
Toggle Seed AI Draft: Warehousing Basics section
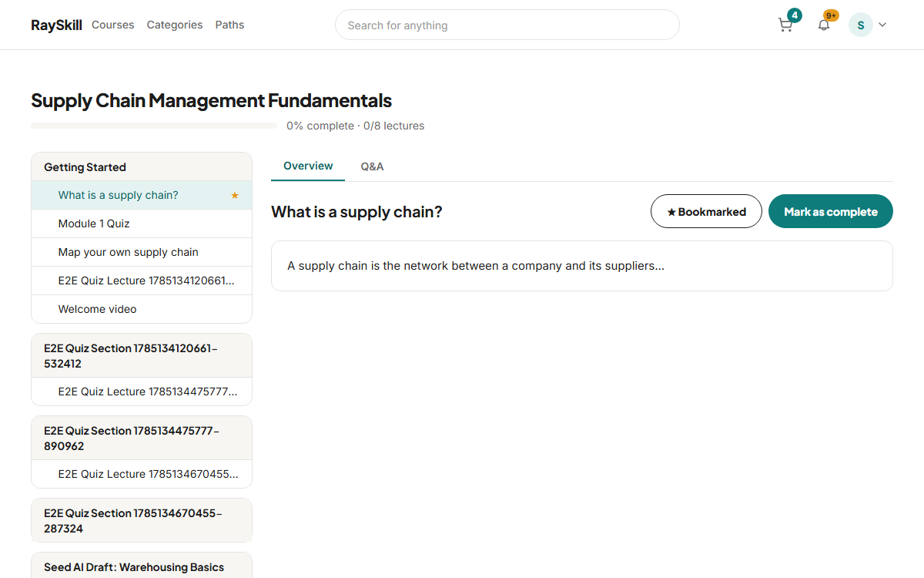tap(142, 566)
